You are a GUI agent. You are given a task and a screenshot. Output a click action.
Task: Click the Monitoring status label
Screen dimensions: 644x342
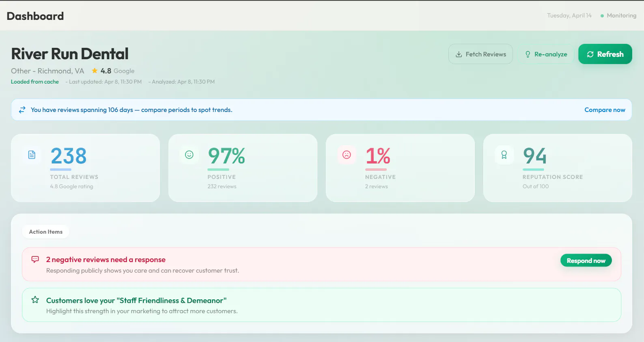621,15
